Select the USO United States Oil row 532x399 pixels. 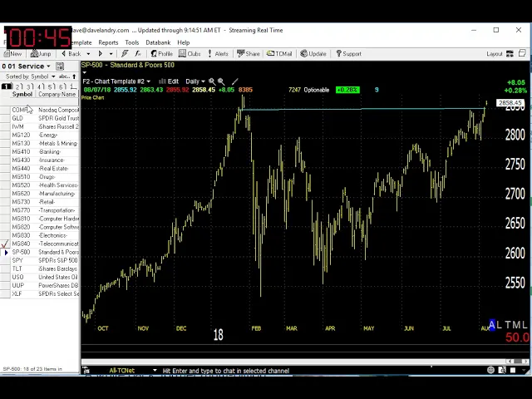[x=40, y=277]
